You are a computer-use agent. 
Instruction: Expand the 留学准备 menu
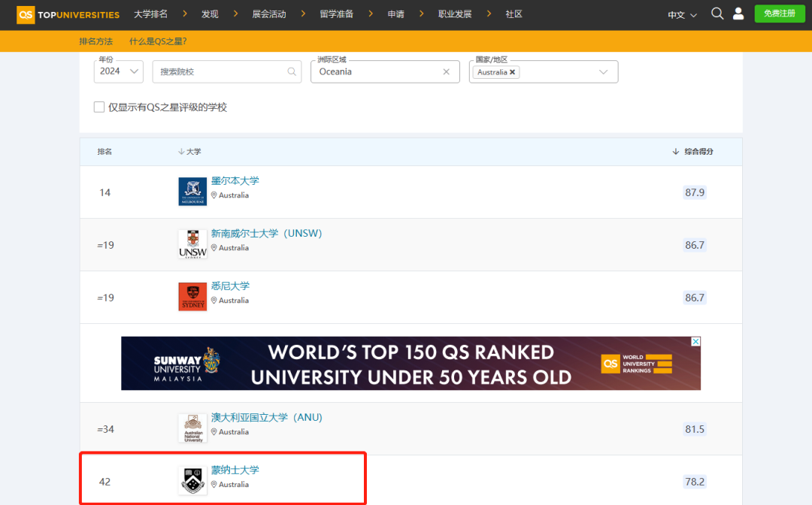337,14
